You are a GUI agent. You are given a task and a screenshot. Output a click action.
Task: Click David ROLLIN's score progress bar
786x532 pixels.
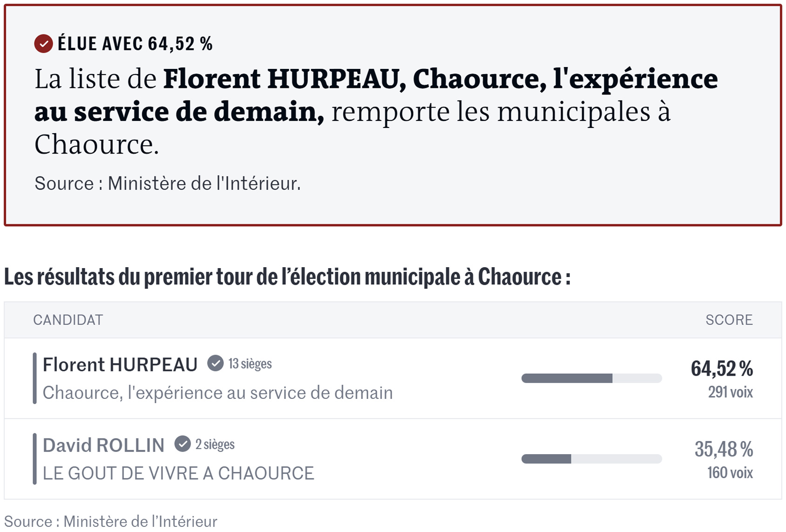pos(591,459)
